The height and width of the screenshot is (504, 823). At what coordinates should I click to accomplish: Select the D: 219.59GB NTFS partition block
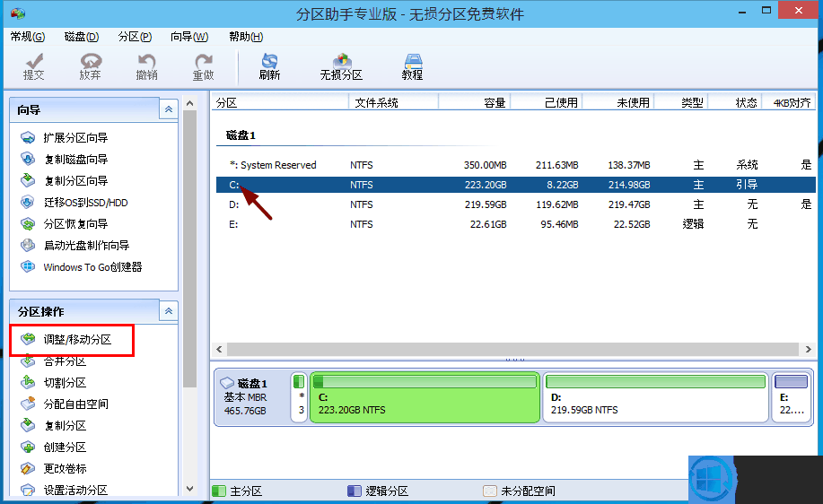[x=655, y=397]
